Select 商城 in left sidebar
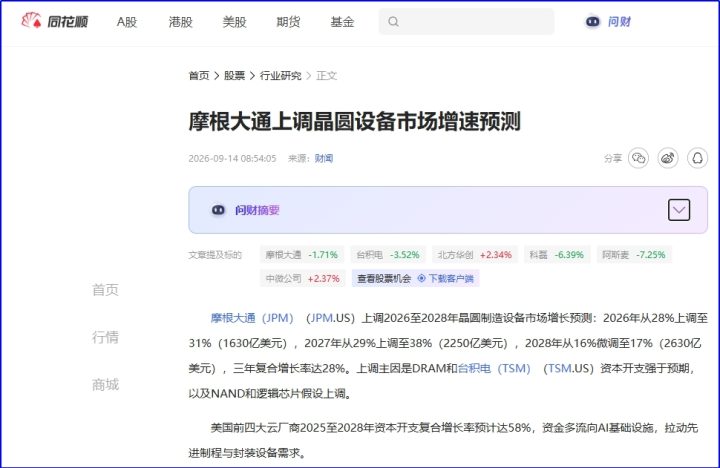The height and width of the screenshot is (468, 720). [105, 384]
